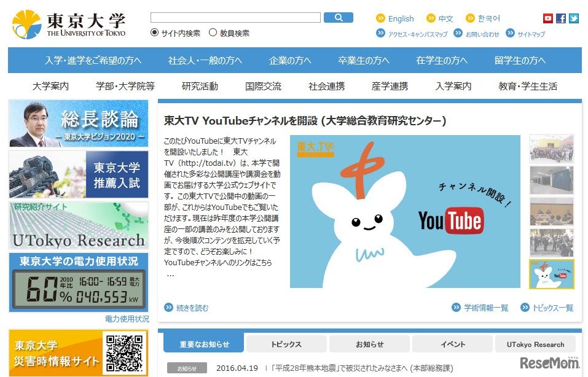
Task: Switch to the イベント tab
Action: coord(453,344)
